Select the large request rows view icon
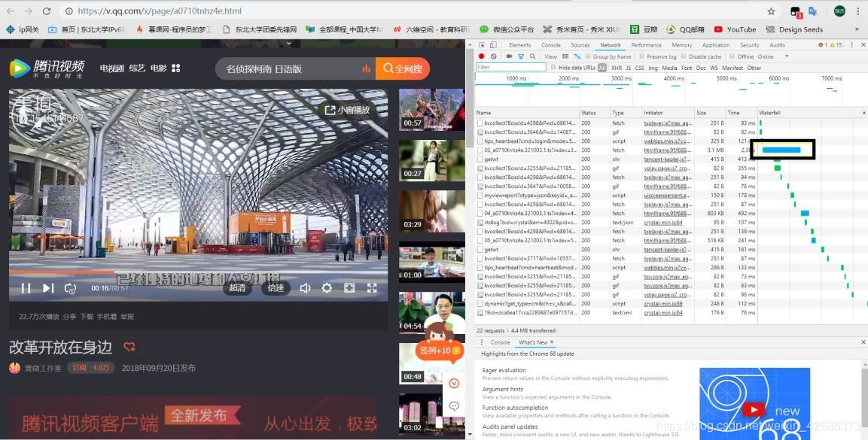Image resolution: width=868 pixels, height=440 pixels. (x=565, y=56)
